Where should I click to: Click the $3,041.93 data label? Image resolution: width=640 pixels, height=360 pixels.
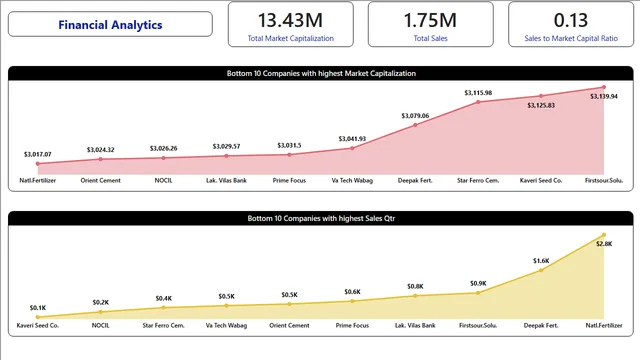pos(352,139)
